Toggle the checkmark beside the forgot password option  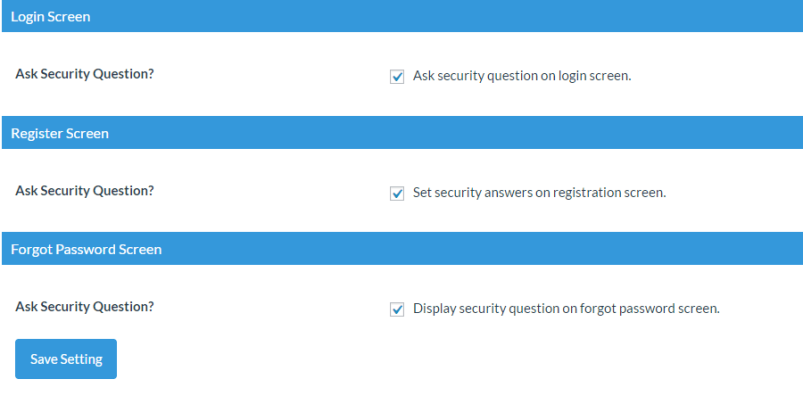[x=397, y=309]
